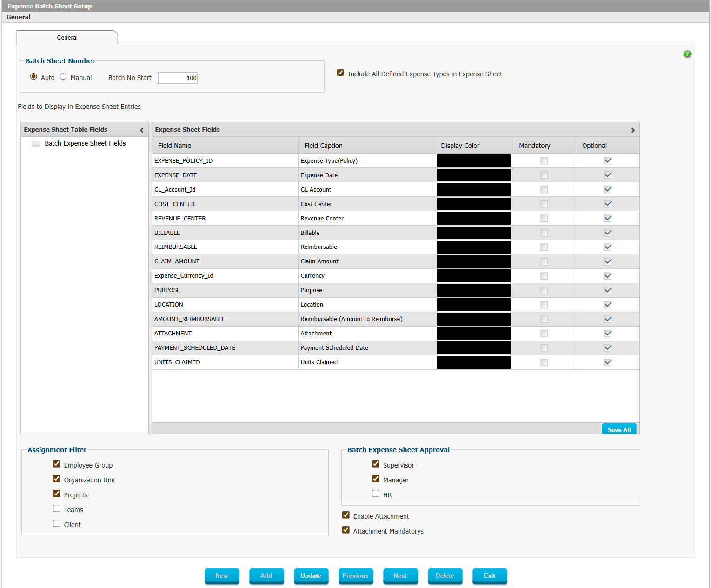The width and height of the screenshot is (711, 588).
Task: Click the Mandatory column header
Action: [x=545, y=146]
